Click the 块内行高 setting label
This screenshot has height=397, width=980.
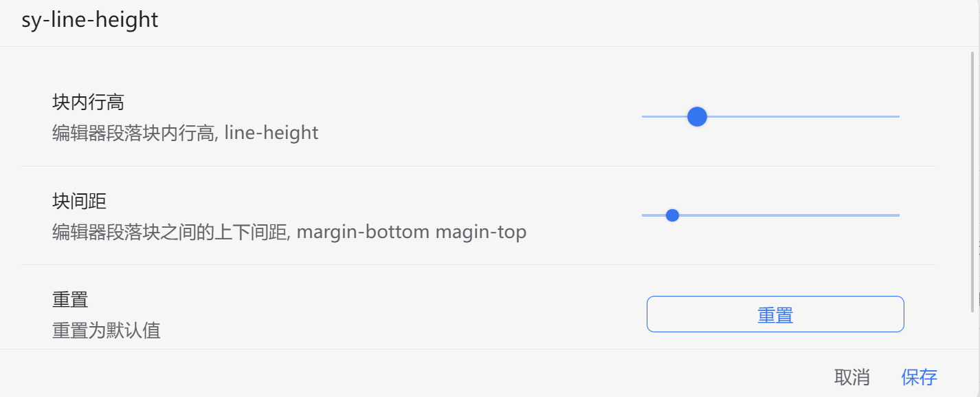pos(88,103)
